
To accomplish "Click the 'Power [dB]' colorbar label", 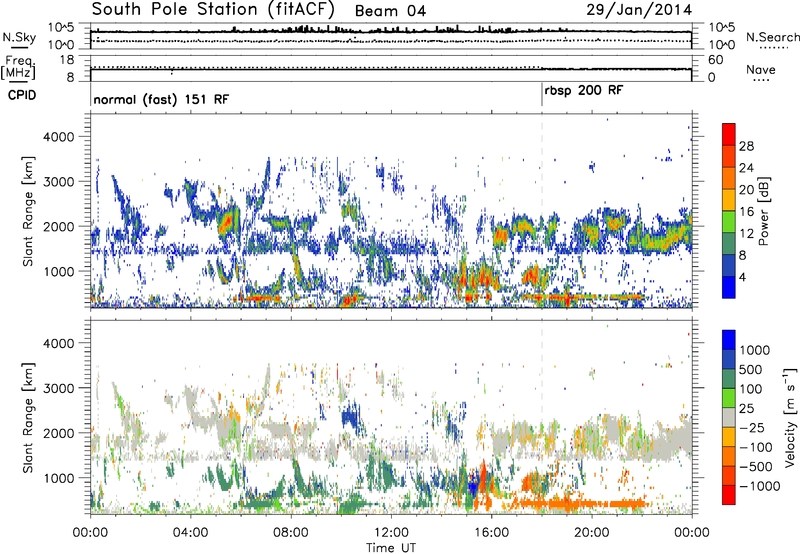I will [764, 211].
